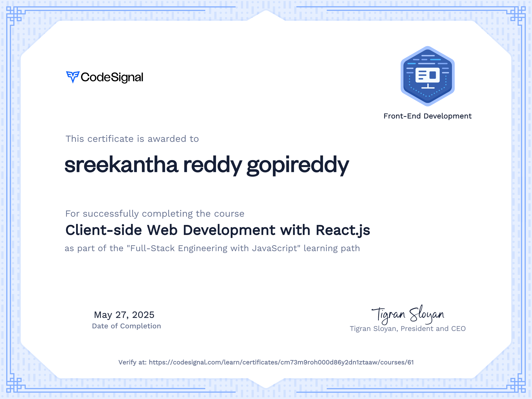
Task: Click the Front-End Development hexagon badge
Action: pos(427,76)
